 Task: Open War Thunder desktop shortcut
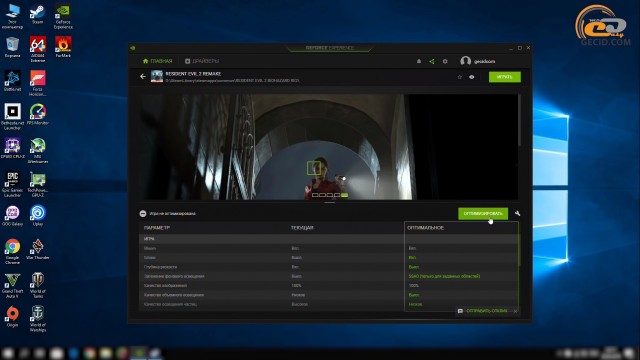(38, 249)
